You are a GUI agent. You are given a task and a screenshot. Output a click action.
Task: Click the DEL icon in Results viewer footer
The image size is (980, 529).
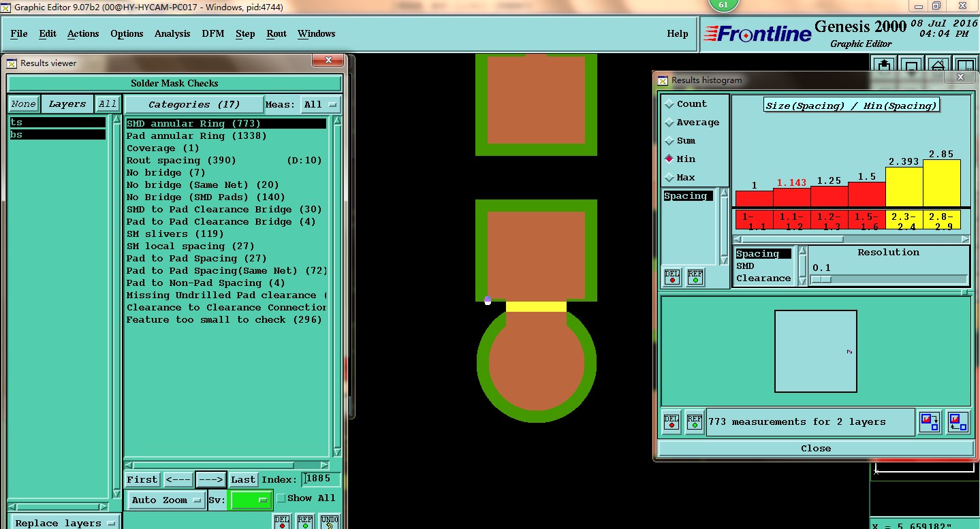tap(282, 522)
